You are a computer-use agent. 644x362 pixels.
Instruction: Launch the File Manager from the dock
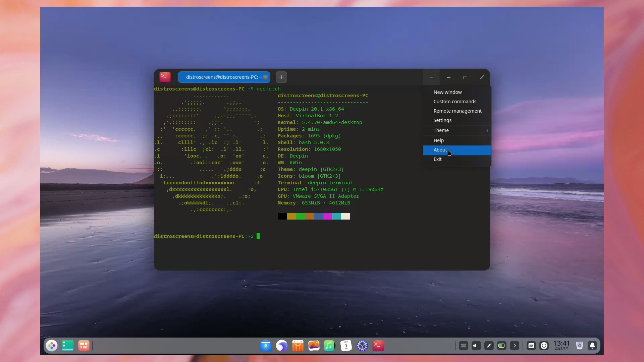(265, 346)
